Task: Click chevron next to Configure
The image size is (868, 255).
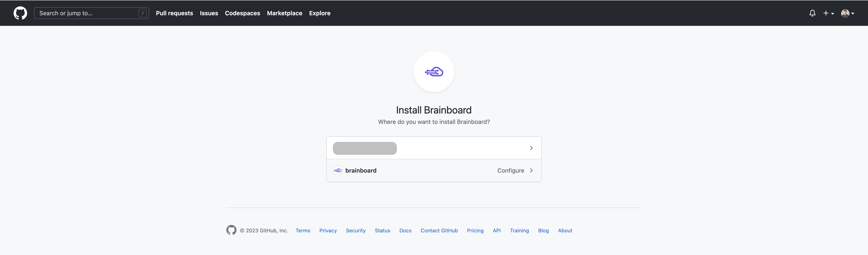Action: click(x=531, y=170)
